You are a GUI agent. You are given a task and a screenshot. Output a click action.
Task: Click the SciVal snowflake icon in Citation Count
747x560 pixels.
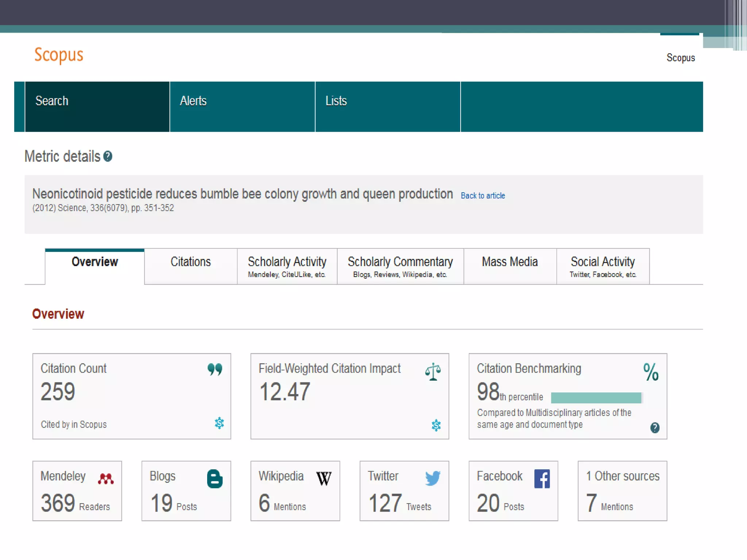pos(219,423)
